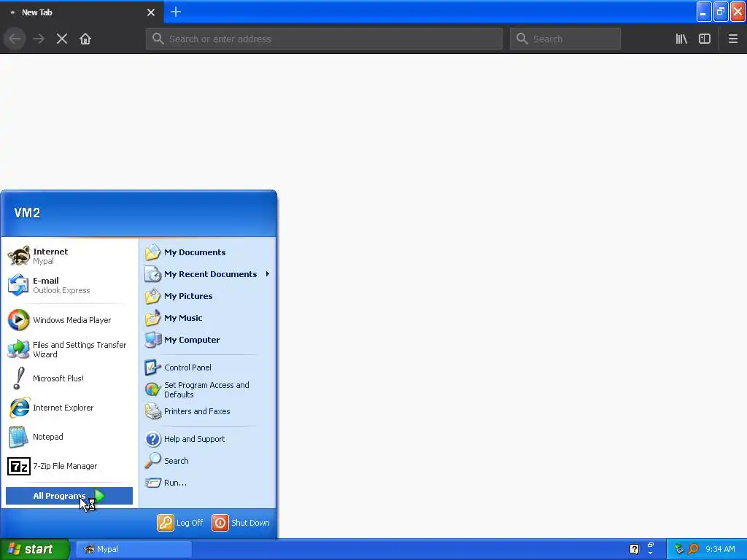Switch to Mypal taskbar button
This screenshot has width=747, height=560.
click(x=134, y=549)
